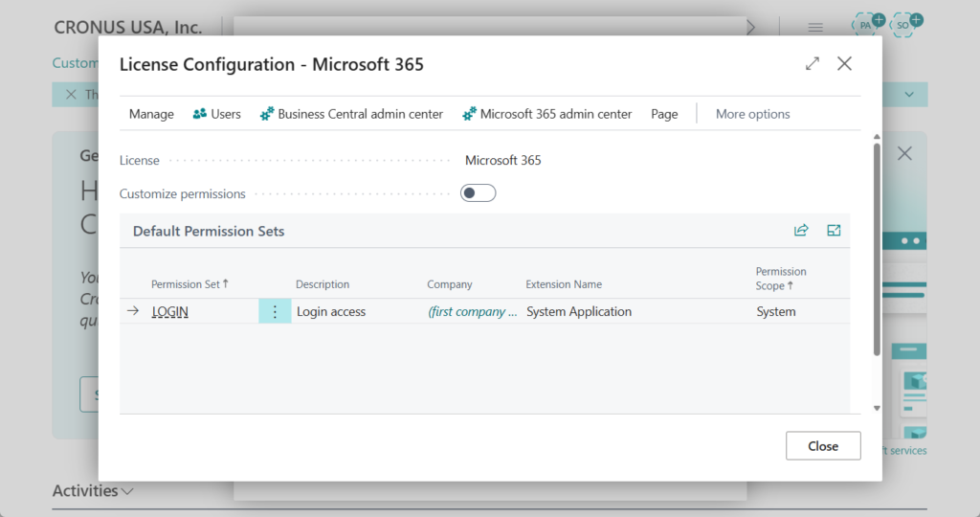Enable the Customize permissions toggle
Screen dimensions: 980x517
tap(478, 193)
